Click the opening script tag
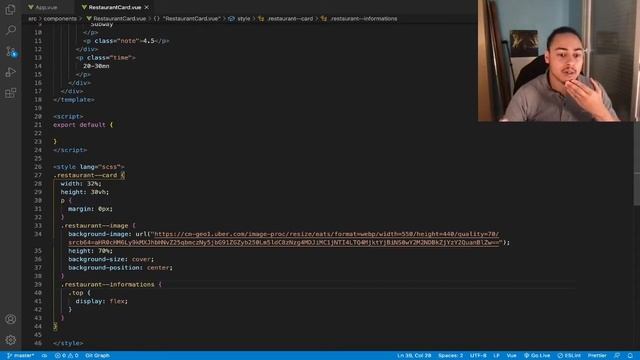 coord(68,116)
